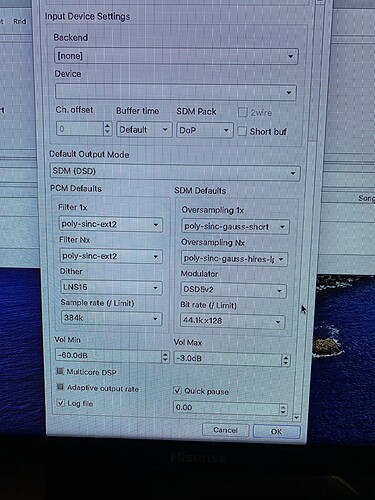
Task: Open the Sample rate 384k dropdown
Action: click(x=111, y=318)
